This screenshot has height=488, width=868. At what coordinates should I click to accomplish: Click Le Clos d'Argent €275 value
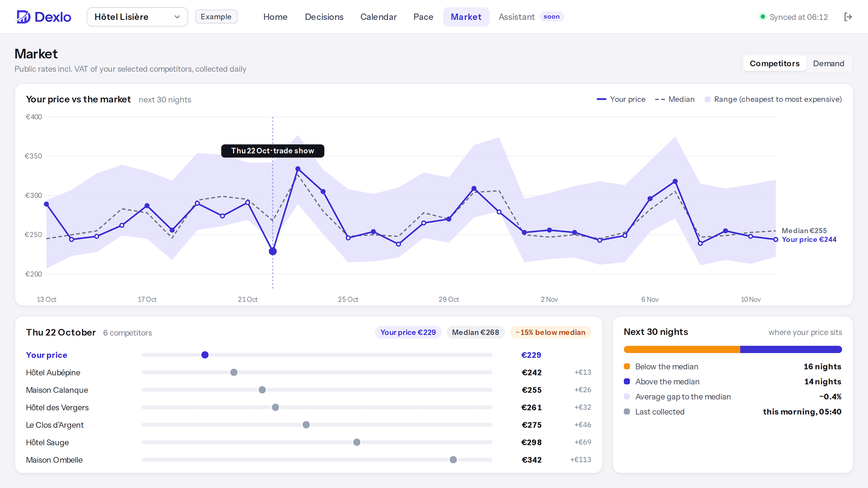pyautogui.click(x=532, y=425)
